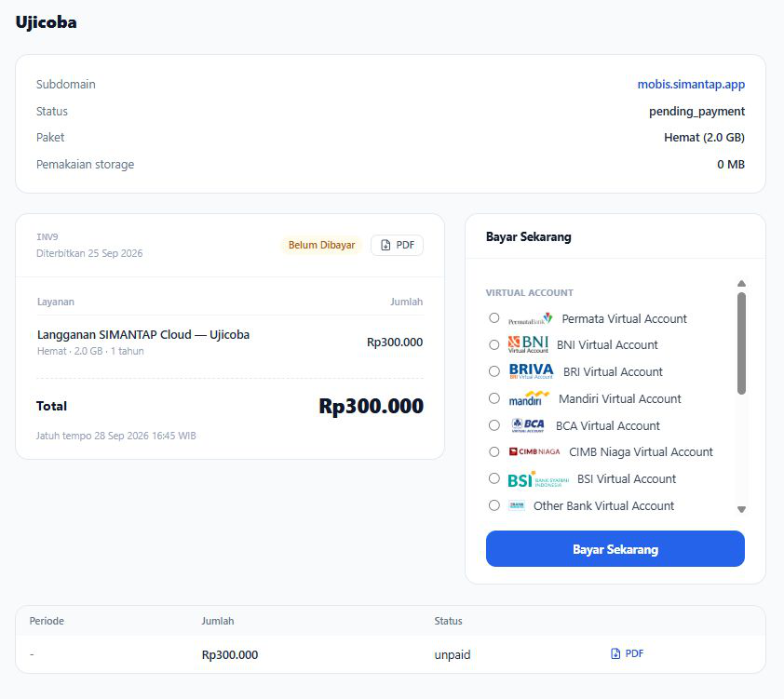Click the CIMB Niaga logo
This screenshot has width=784, height=699.
[534, 451]
